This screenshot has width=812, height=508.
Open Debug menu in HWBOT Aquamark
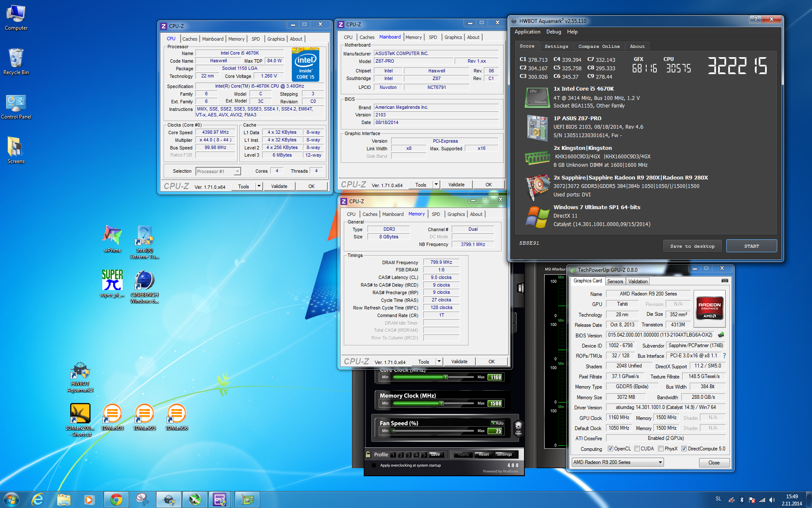[554, 32]
